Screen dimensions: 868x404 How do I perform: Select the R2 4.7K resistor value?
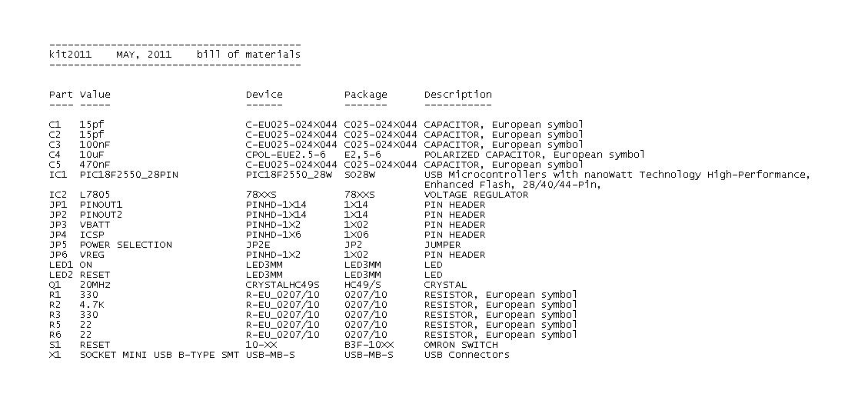pos(92,305)
